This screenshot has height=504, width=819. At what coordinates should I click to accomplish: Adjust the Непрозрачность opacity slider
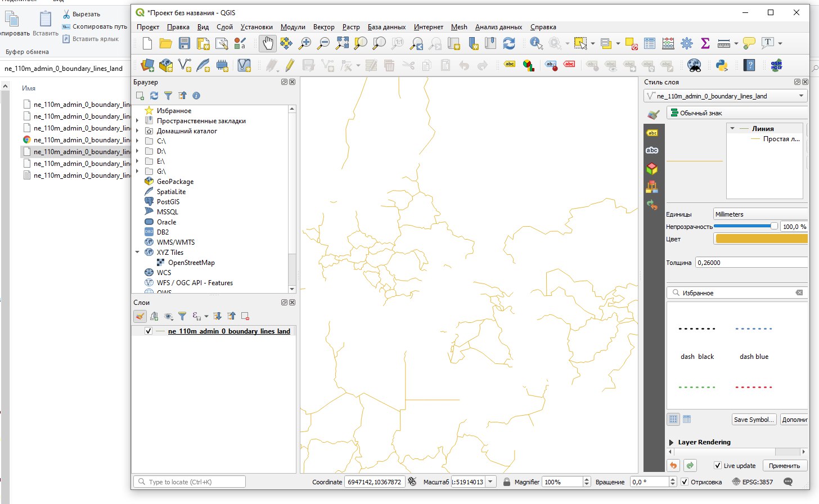(x=746, y=226)
